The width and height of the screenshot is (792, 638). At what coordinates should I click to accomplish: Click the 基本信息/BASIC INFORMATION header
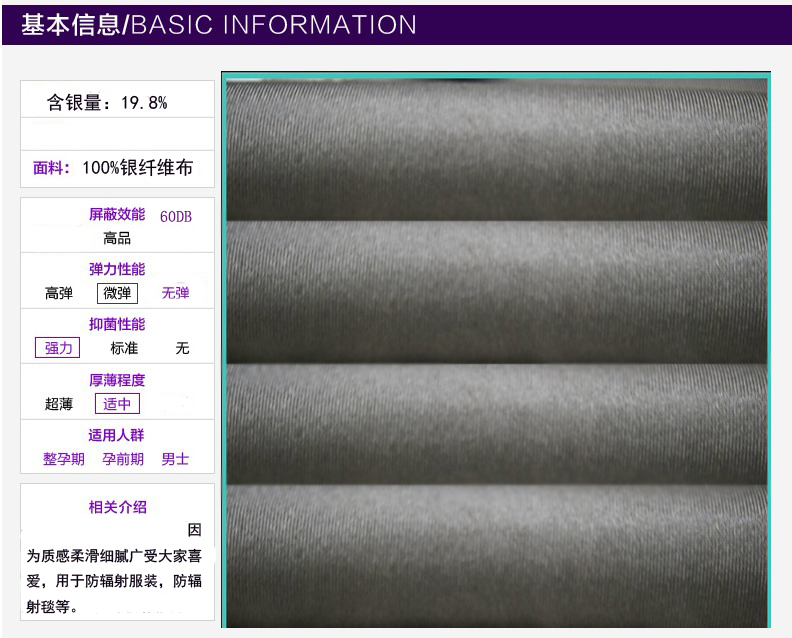[218, 25]
